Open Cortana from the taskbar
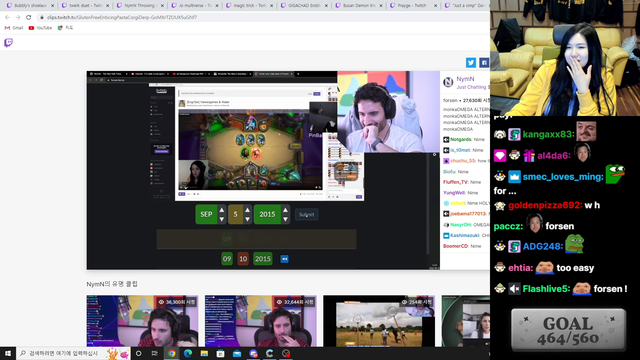 139,353
